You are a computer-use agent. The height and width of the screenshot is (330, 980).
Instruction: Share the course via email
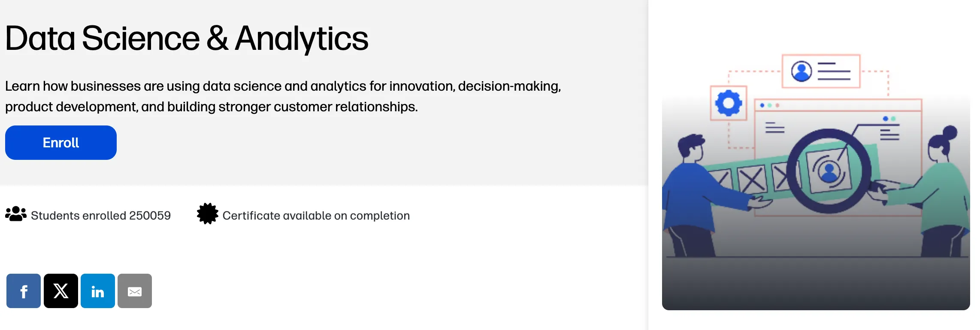tap(134, 291)
